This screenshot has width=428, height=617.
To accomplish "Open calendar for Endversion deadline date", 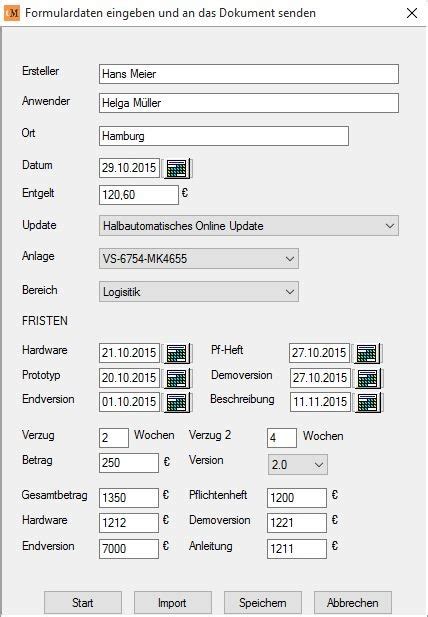I will (x=177, y=402).
